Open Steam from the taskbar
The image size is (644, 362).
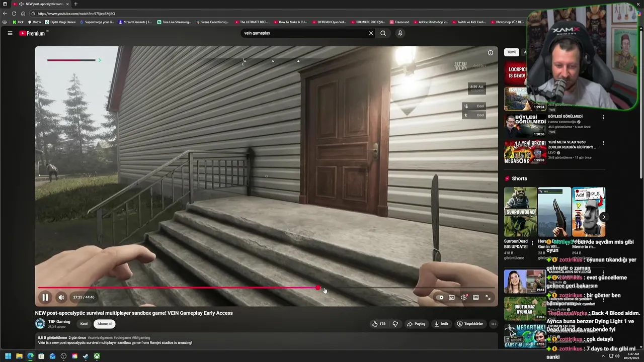[86, 356]
